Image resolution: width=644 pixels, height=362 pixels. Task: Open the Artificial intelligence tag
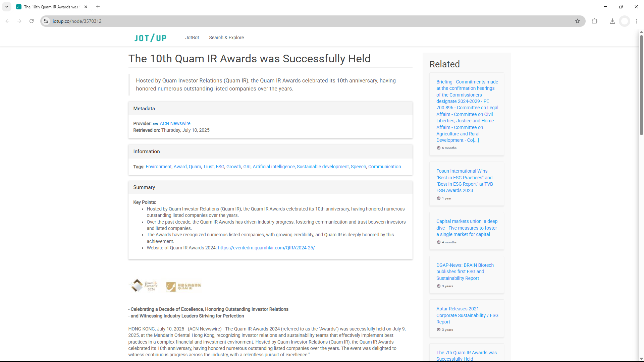coord(274,167)
